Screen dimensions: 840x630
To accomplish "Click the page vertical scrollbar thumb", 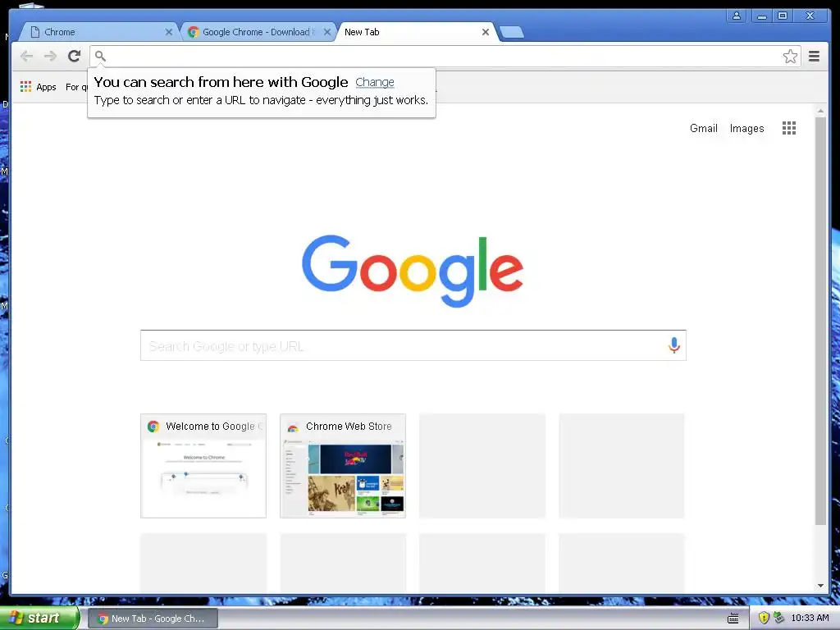I will click(820, 321).
